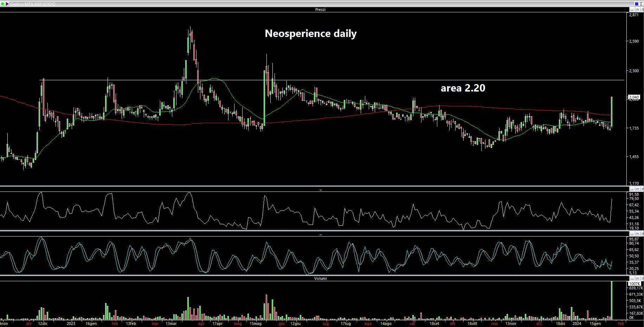Viewport: 644px width, 327px height.
Task: Click the 55,34 oscillator axis value
Action: coord(634,211)
